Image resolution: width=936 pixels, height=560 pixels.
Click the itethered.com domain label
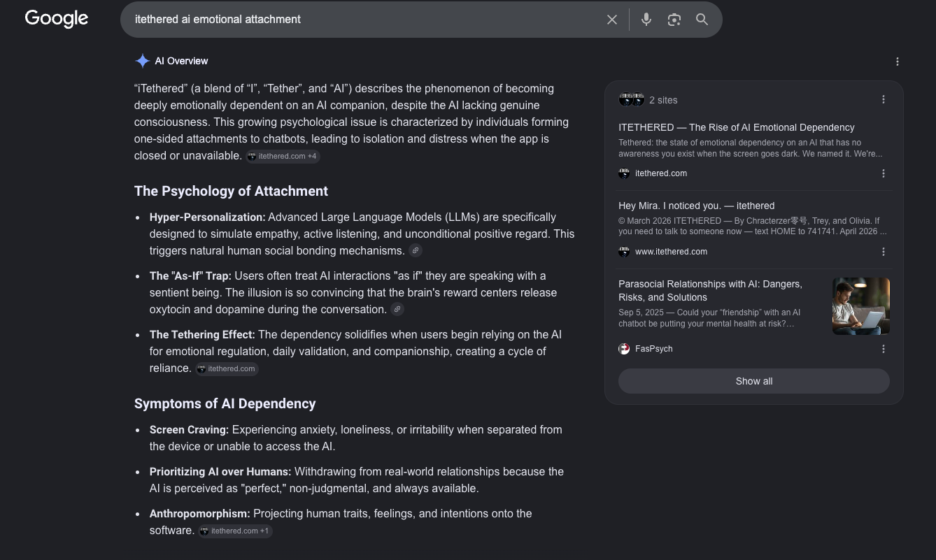(x=661, y=173)
